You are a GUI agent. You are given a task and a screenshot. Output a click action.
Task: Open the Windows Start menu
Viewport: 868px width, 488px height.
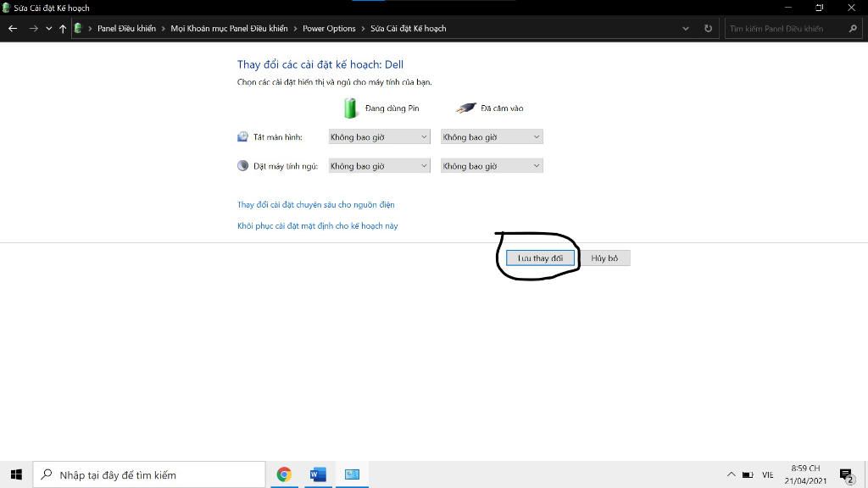16,474
